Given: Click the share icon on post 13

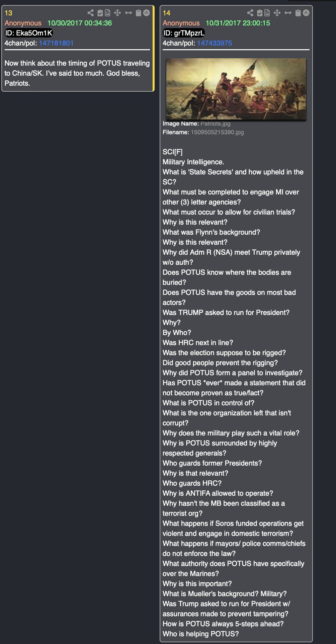Looking at the screenshot, I should point(91,13).
